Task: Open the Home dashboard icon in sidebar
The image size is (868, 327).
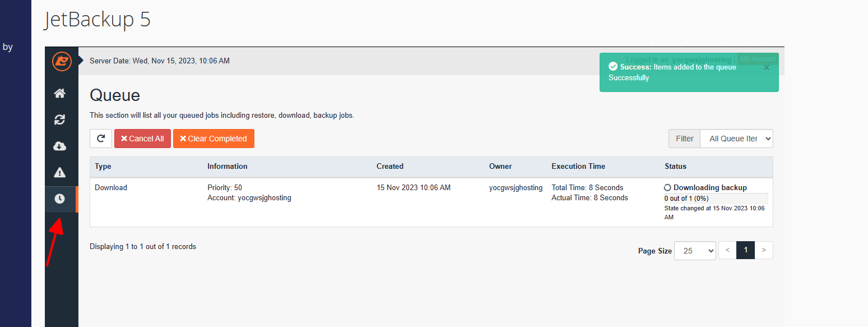Action: [59, 93]
